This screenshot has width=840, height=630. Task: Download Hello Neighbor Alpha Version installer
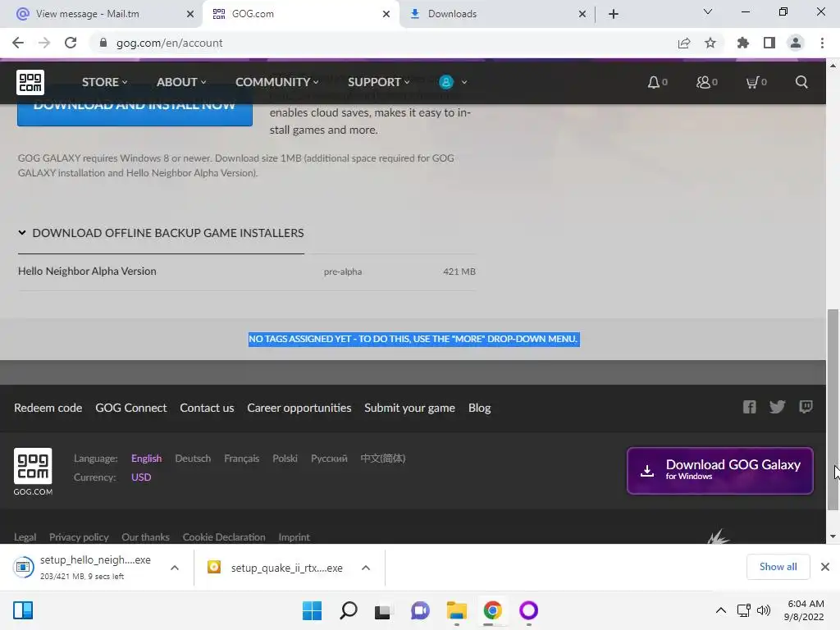tap(246, 272)
